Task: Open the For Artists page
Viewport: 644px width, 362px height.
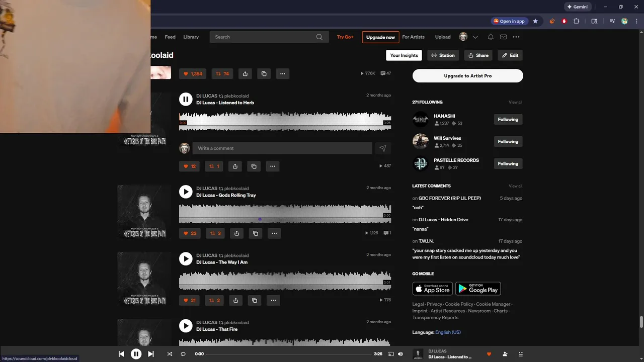Action: point(413,37)
